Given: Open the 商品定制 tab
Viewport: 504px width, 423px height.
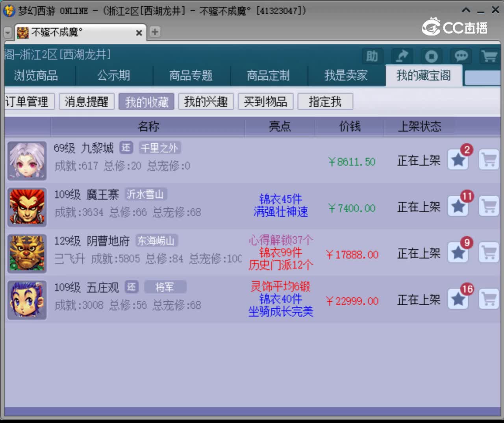Looking at the screenshot, I should tap(268, 75).
